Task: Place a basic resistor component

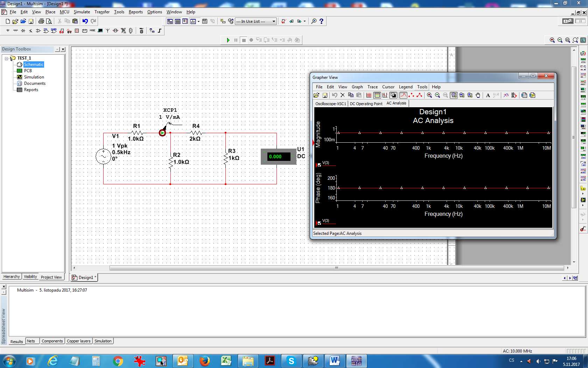Action: (x=15, y=31)
